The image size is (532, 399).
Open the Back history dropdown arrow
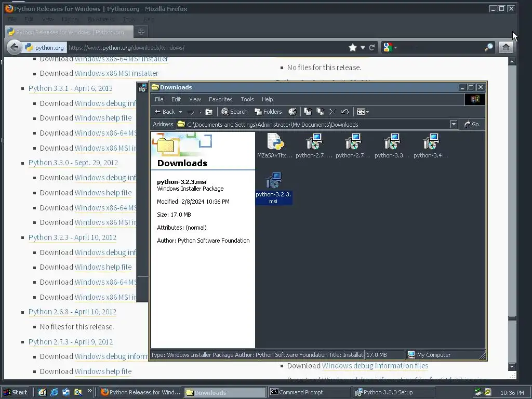[x=180, y=112]
